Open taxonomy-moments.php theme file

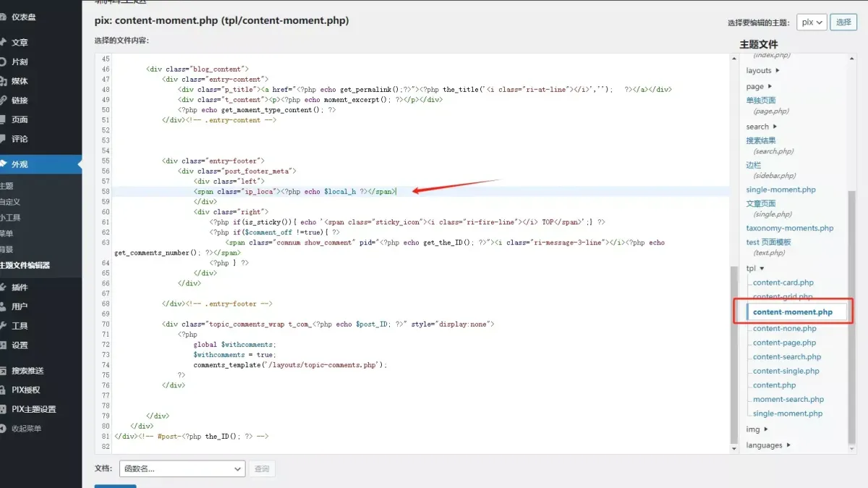click(789, 228)
